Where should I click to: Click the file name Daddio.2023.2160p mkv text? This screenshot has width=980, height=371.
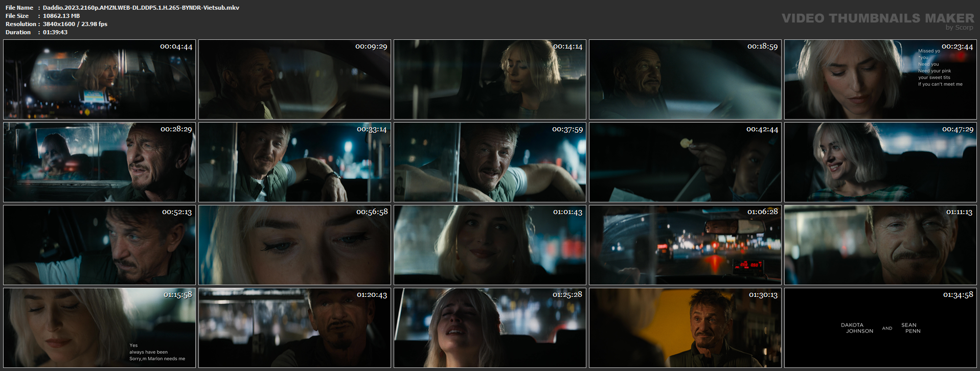pos(141,8)
